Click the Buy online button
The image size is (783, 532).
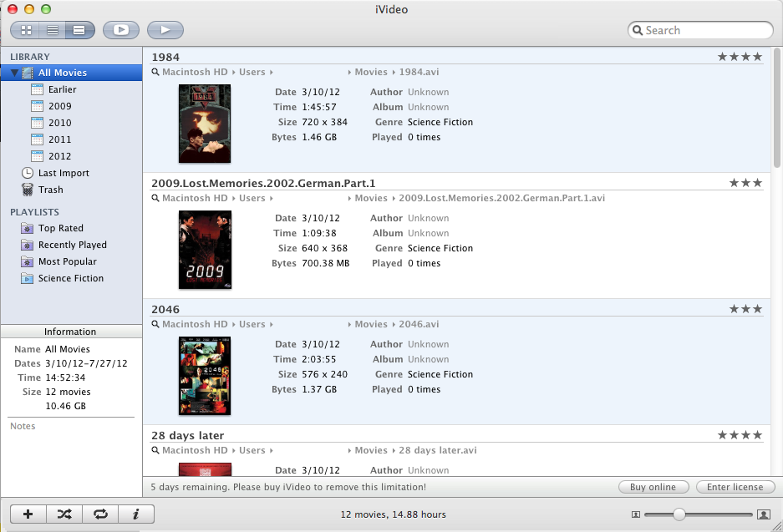pyautogui.click(x=653, y=487)
